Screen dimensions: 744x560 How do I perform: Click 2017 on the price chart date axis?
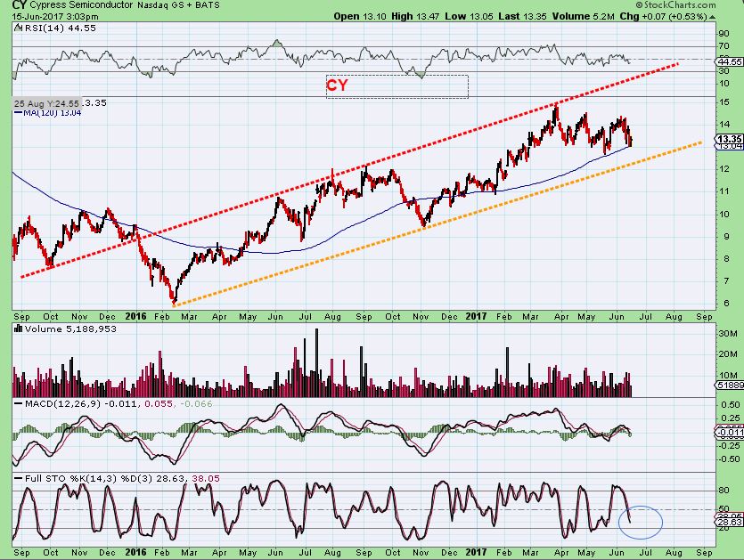[476, 316]
